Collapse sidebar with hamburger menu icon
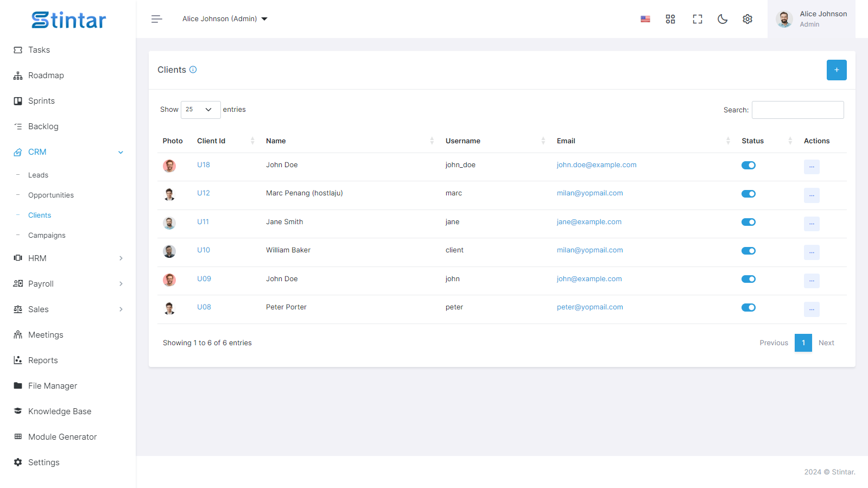868x488 pixels. 157,19
